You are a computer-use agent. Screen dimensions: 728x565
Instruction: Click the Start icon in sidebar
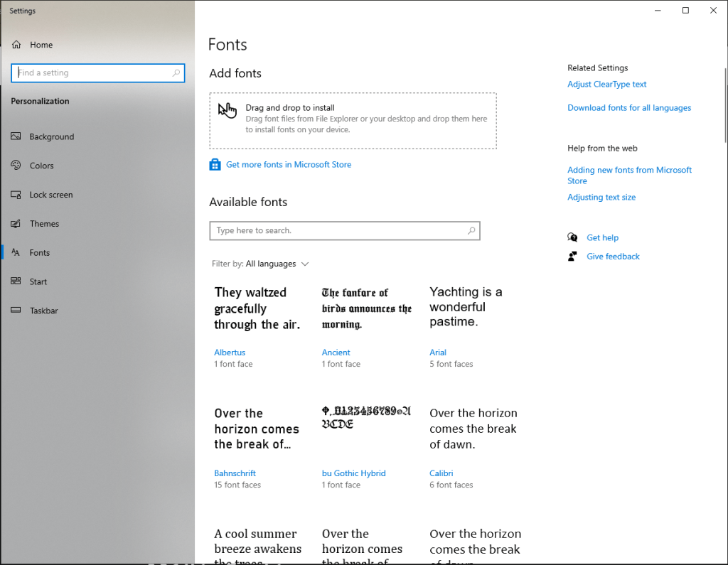point(16,281)
